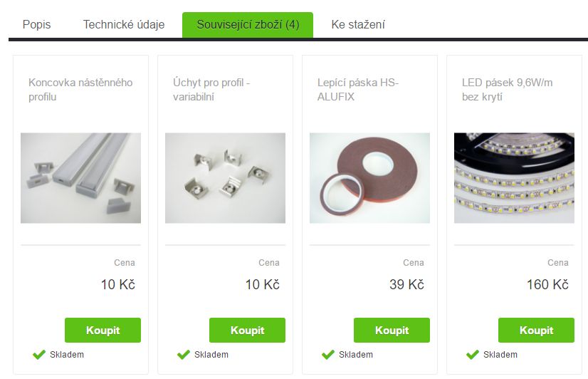This screenshot has width=588, height=379.
Task: Click Koupit for Koncovka nástěnného profilu
Action: [103, 330]
